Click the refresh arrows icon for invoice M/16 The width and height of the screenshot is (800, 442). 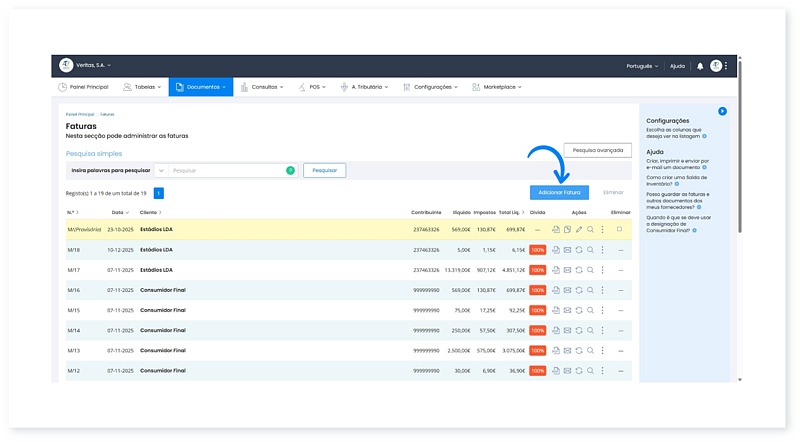579,290
